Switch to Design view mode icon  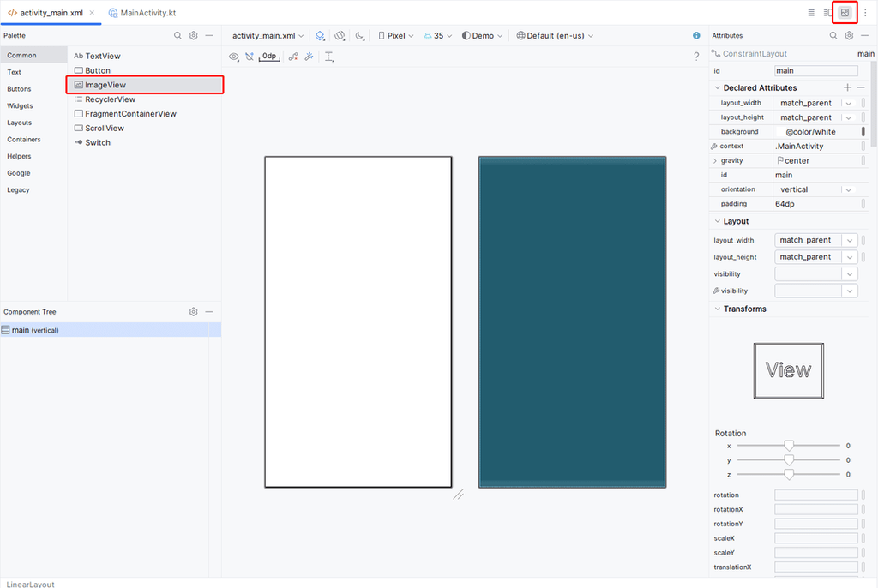[845, 13]
